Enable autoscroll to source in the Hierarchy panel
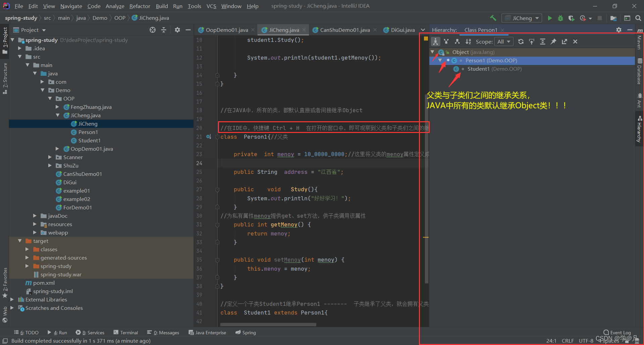 pos(532,42)
